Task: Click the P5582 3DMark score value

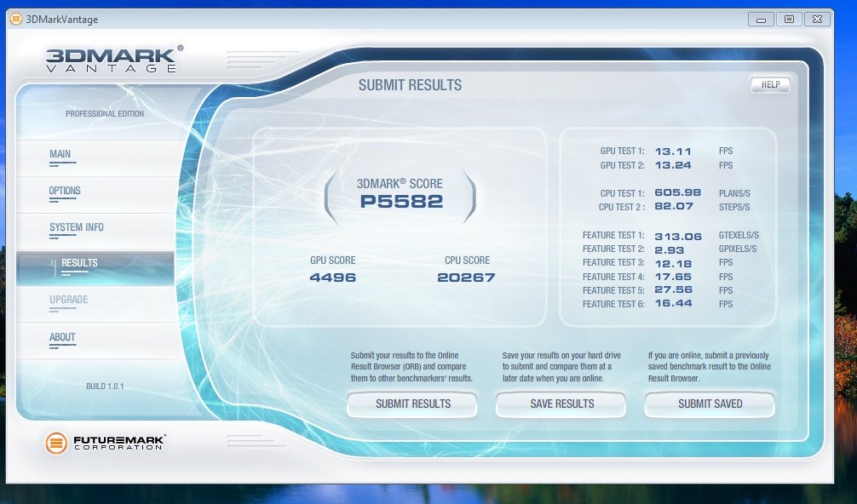Action: pos(401,202)
